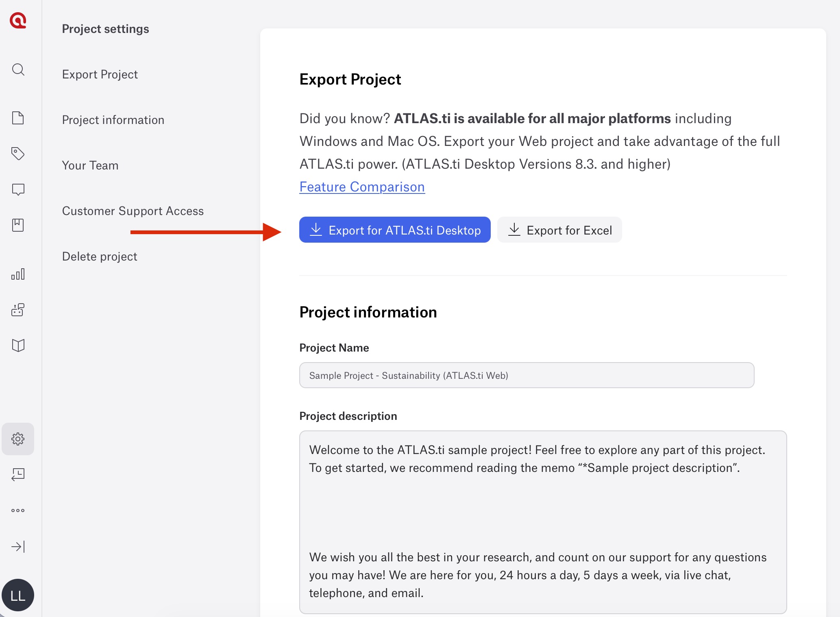Go to Your Team settings section
840x617 pixels.
90,165
